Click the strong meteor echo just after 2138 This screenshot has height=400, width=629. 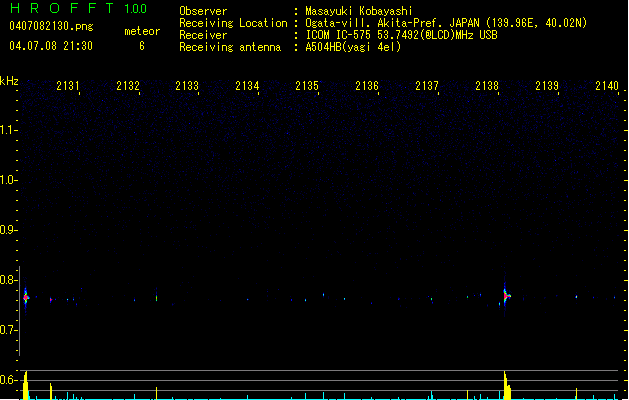pos(505,296)
